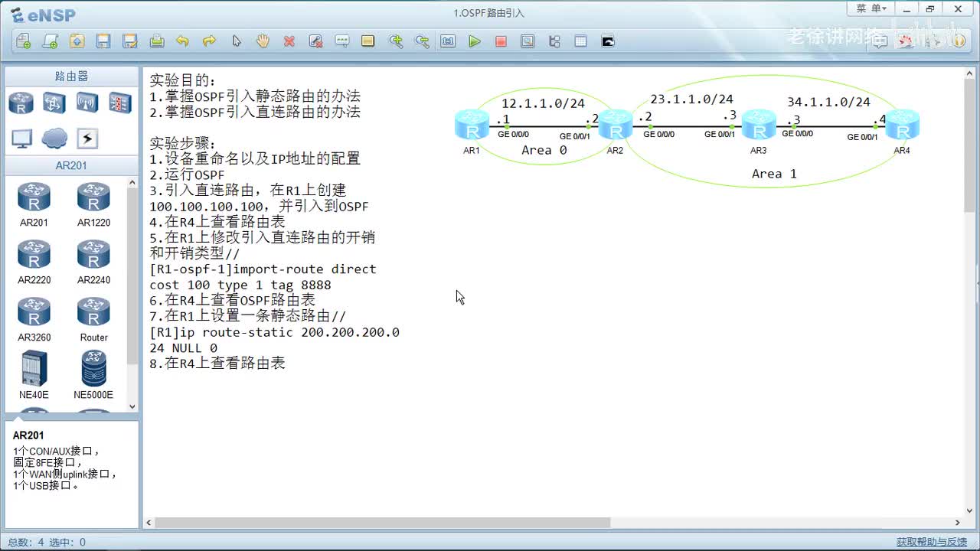This screenshot has height=551, width=980.
Task: Click the canvas horizontal scrollbar thumb
Action: 383,523
